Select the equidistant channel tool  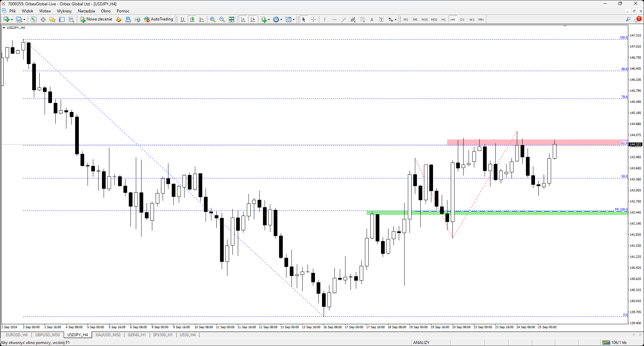point(353,19)
